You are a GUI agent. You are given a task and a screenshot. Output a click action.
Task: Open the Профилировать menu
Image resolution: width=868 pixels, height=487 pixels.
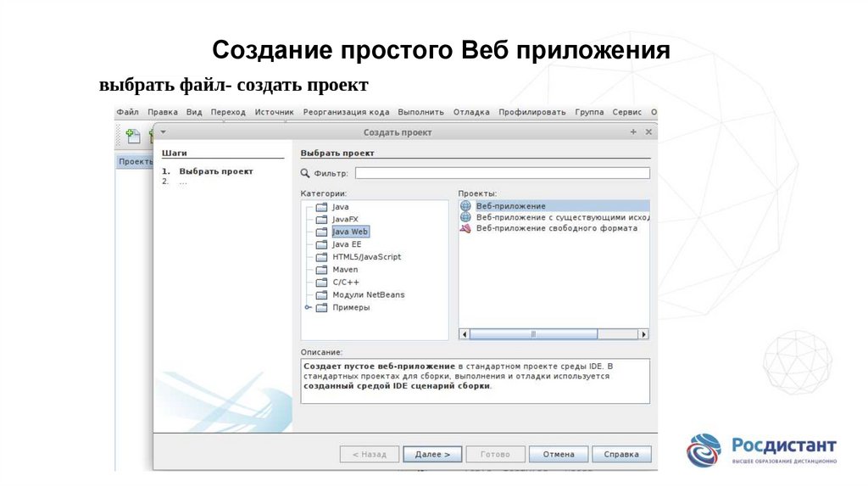[x=532, y=112]
